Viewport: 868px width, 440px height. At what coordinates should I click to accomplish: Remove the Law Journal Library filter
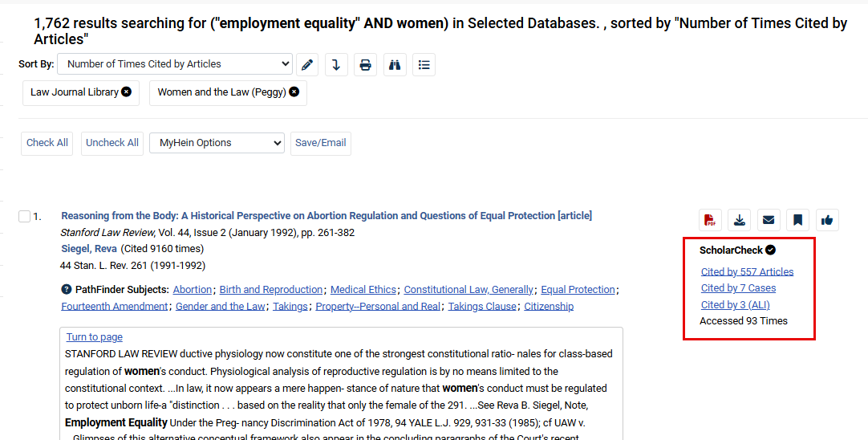126,92
